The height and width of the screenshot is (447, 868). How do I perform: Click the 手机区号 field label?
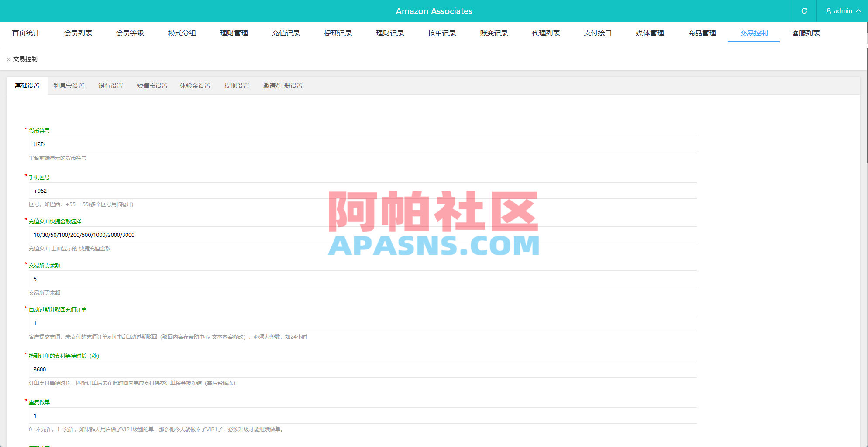point(39,177)
